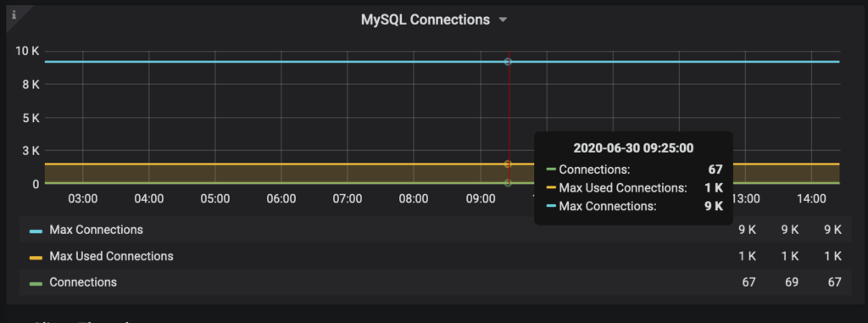The width and height of the screenshot is (868, 323).
Task: Click the 14:00 time axis label
Action: tap(811, 199)
